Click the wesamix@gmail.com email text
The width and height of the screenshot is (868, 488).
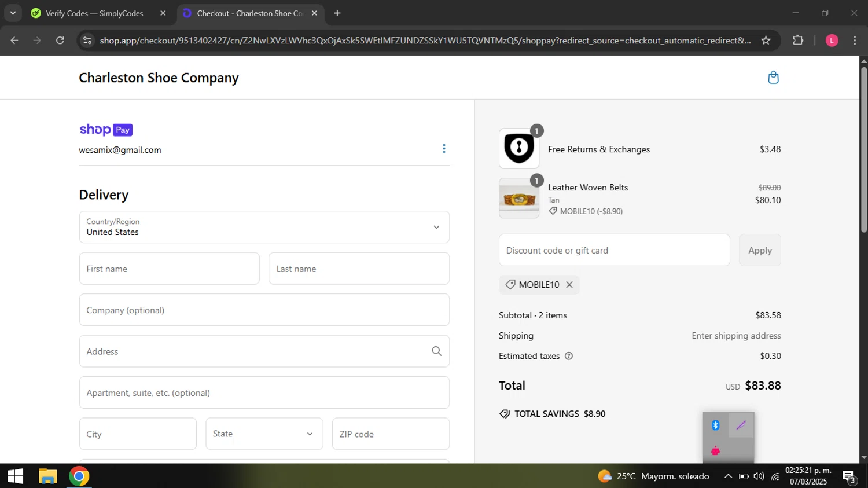[120, 150]
